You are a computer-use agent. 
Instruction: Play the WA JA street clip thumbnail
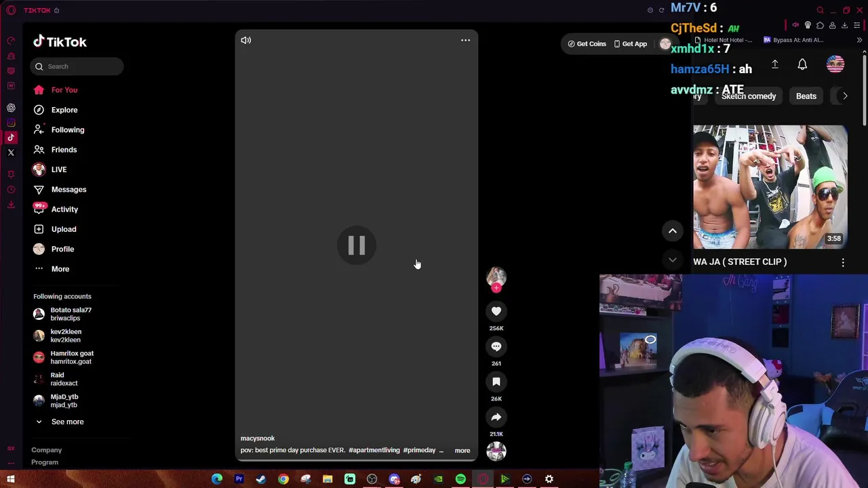point(770,187)
